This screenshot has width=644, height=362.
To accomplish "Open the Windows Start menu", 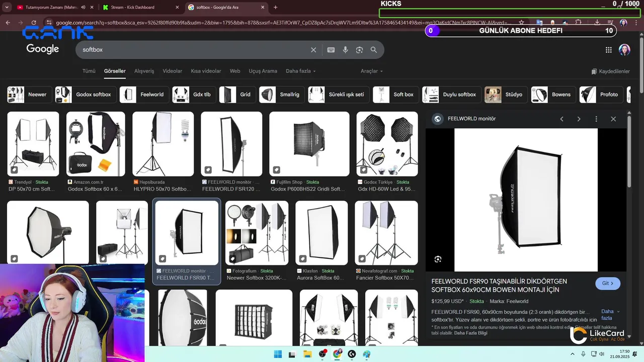I will click(x=278, y=354).
